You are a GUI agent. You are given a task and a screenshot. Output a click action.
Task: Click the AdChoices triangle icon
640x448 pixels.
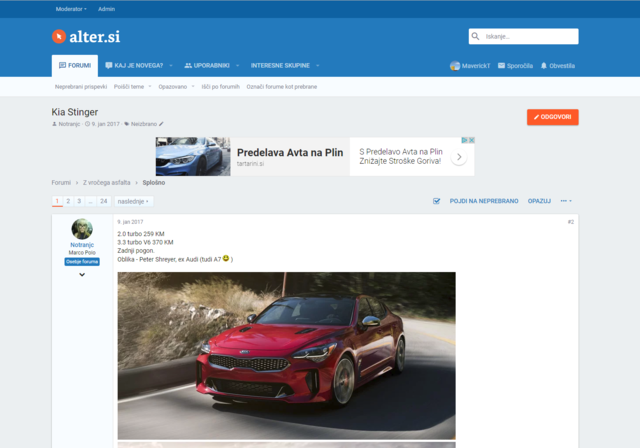(x=464, y=140)
